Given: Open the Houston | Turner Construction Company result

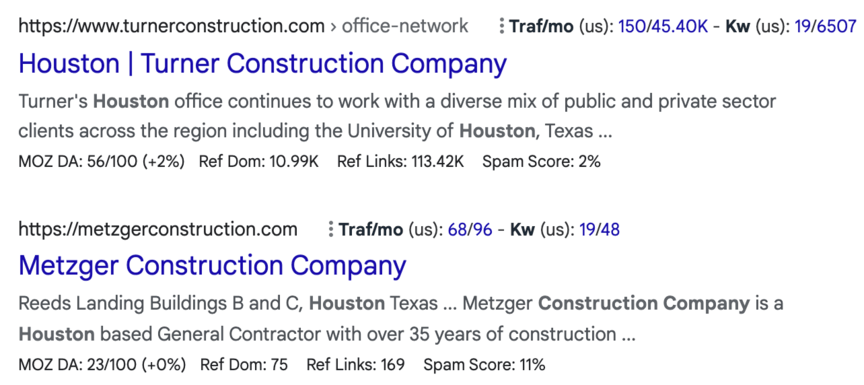Looking at the screenshot, I should 262,64.
